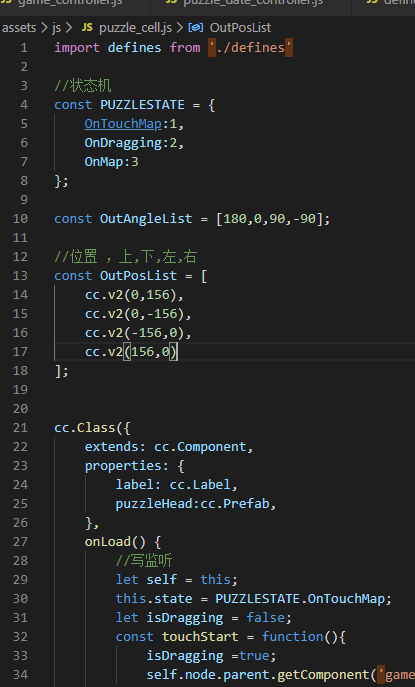
Task: Click the OutPosList breadcrumb symbol name
Action: click(x=240, y=28)
